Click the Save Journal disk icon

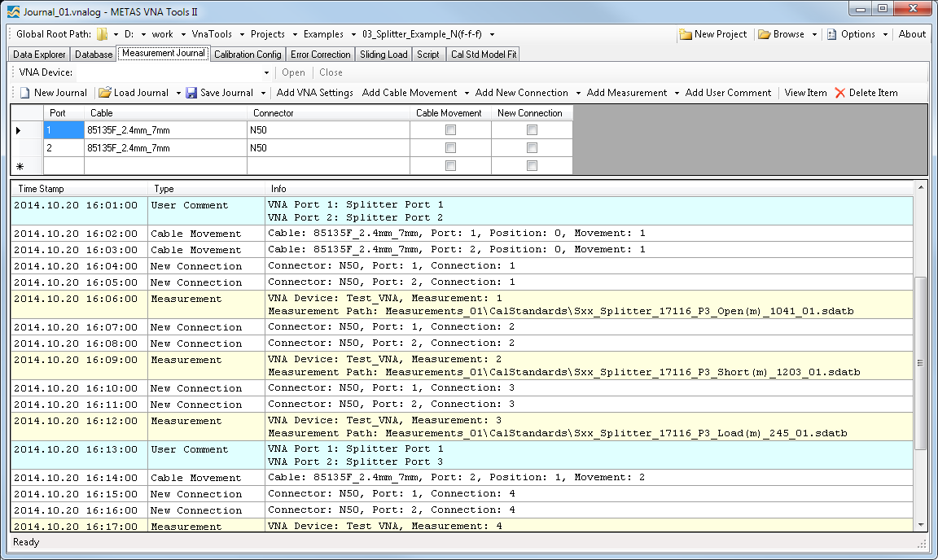(x=191, y=93)
